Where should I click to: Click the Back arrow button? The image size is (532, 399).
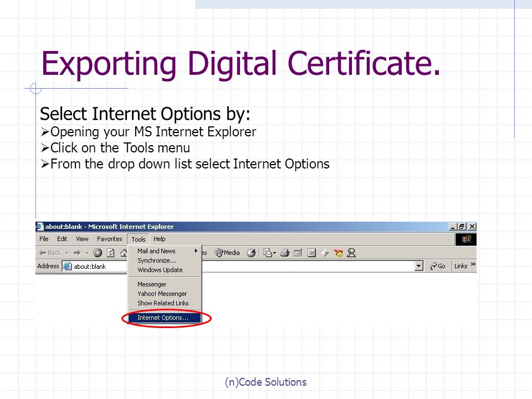(x=49, y=253)
